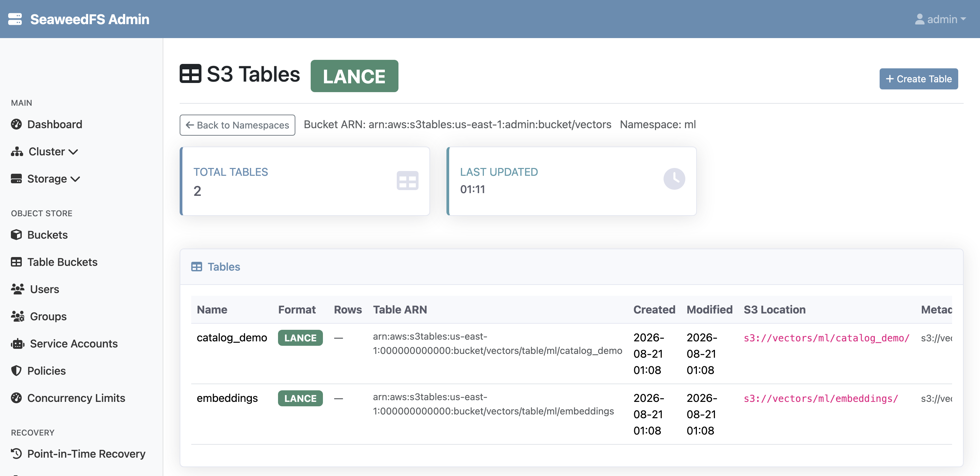Click the Concurrency Limits gauge icon

[16, 398]
